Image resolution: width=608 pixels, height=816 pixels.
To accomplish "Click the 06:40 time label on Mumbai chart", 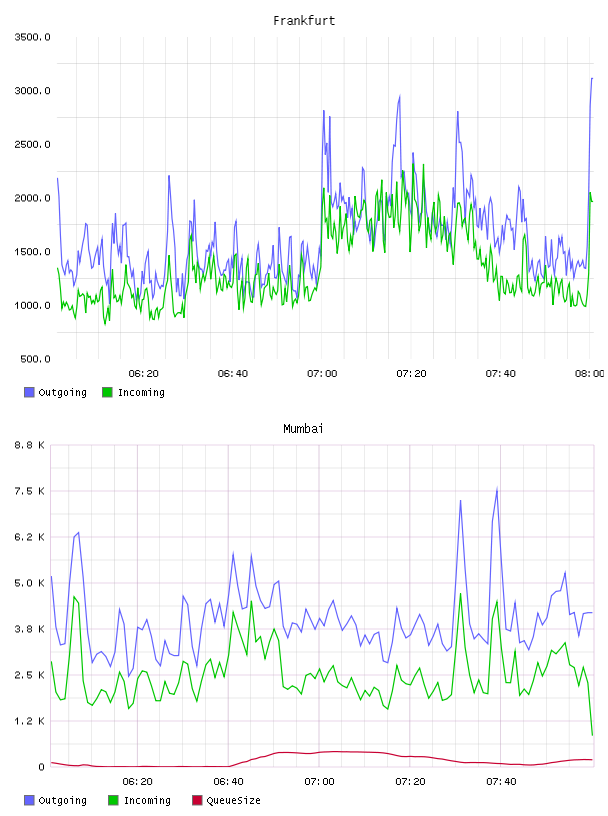I will (228, 782).
